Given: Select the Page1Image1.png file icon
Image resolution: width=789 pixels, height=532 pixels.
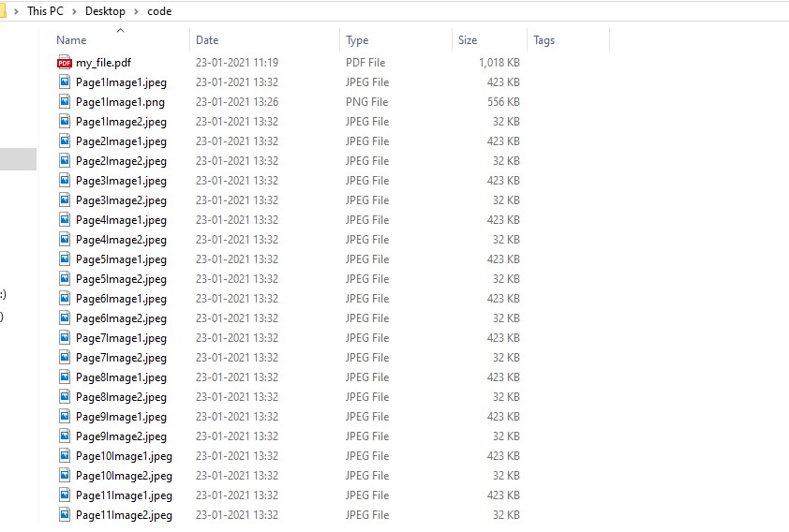Looking at the screenshot, I should (x=65, y=102).
